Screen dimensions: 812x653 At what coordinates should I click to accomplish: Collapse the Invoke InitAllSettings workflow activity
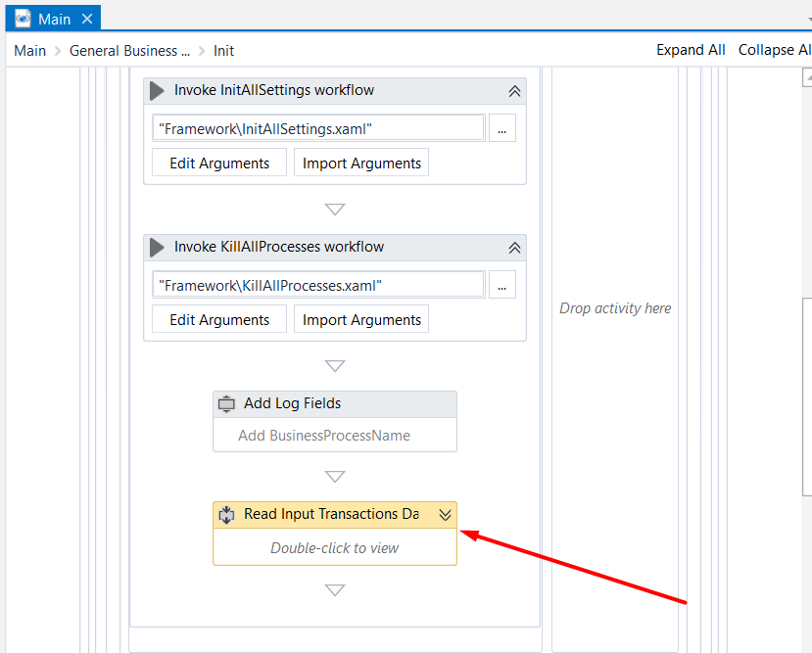click(514, 91)
